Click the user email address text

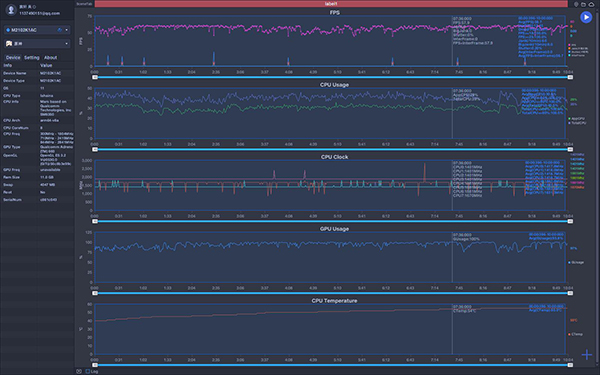(40, 13)
